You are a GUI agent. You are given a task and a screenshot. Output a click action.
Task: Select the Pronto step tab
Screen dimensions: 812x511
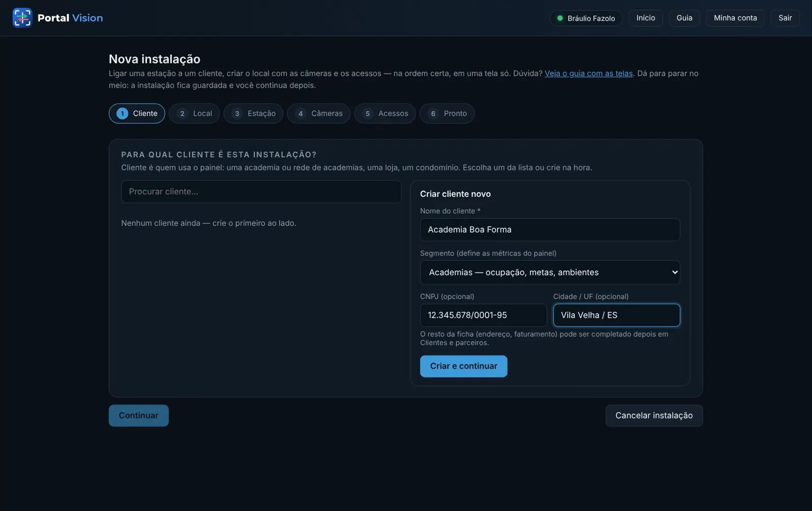[x=447, y=114]
